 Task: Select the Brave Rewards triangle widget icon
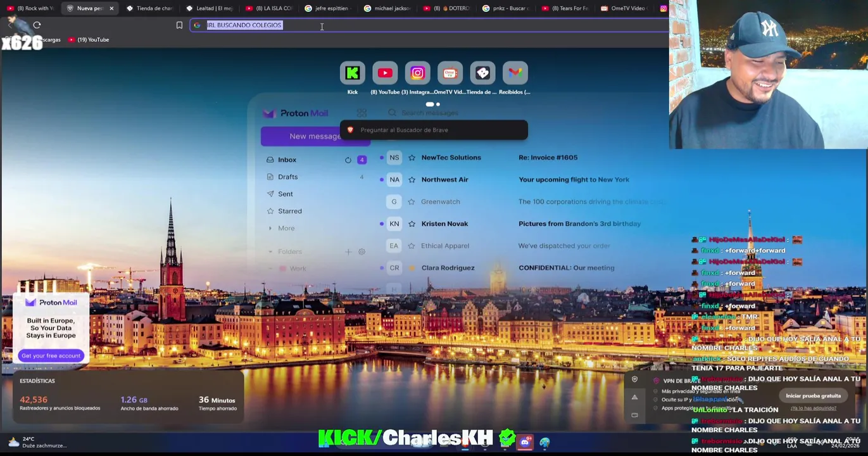point(634,397)
